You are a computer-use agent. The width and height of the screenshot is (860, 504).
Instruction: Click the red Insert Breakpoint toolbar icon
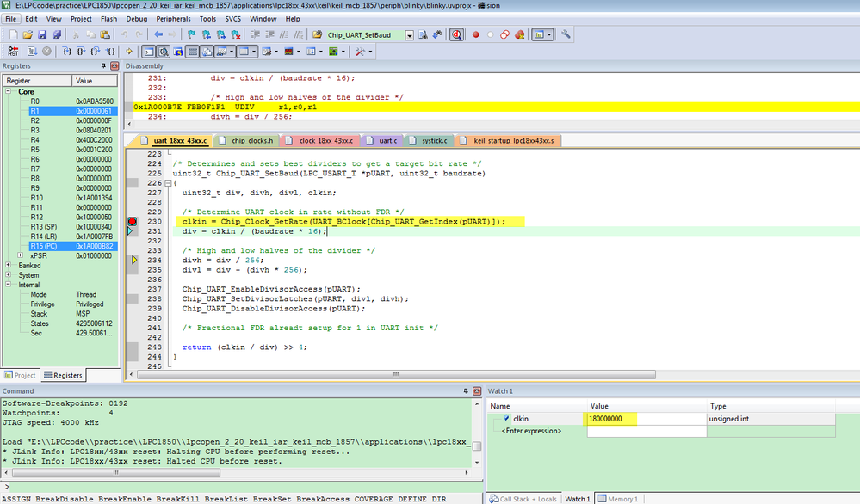pyautogui.click(x=475, y=34)
